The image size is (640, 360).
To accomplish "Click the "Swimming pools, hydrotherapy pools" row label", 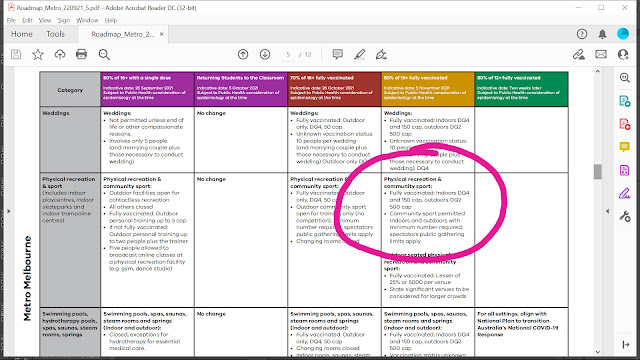I will pos(70,324).
